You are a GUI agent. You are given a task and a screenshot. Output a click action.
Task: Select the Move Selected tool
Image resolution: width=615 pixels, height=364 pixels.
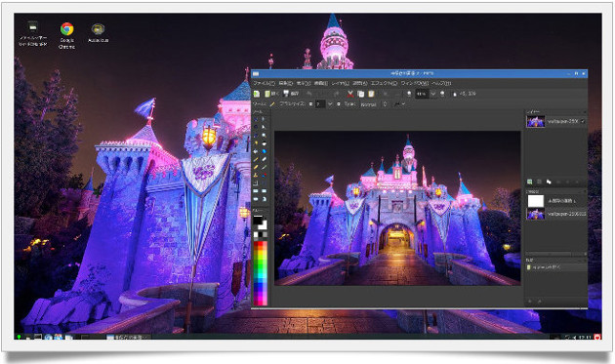(264, 119)
